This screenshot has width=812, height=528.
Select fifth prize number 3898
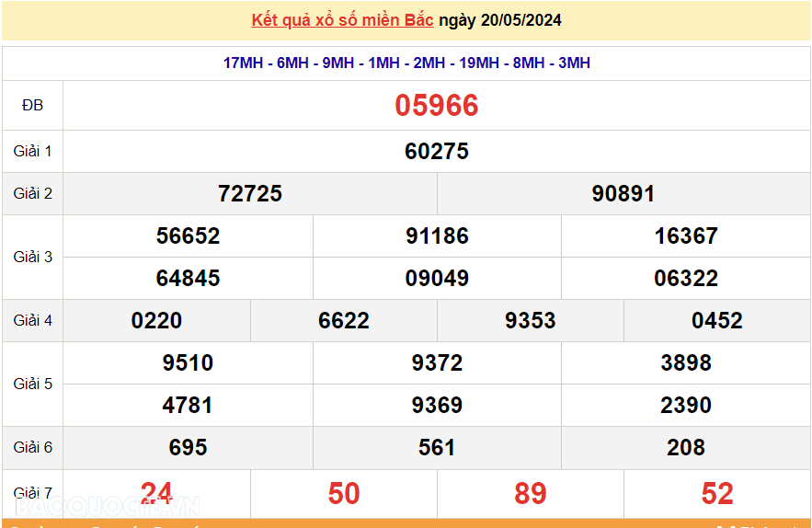click(x=686, y=362)
